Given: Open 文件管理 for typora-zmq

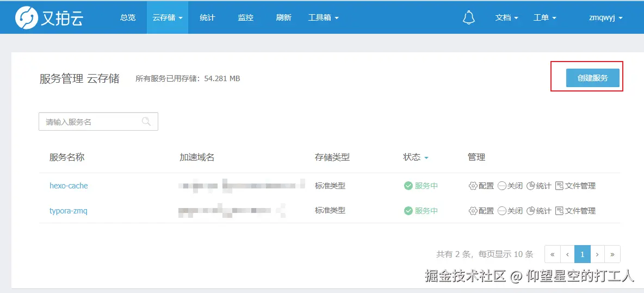Looking at the screenshot, I should [575, 211].
